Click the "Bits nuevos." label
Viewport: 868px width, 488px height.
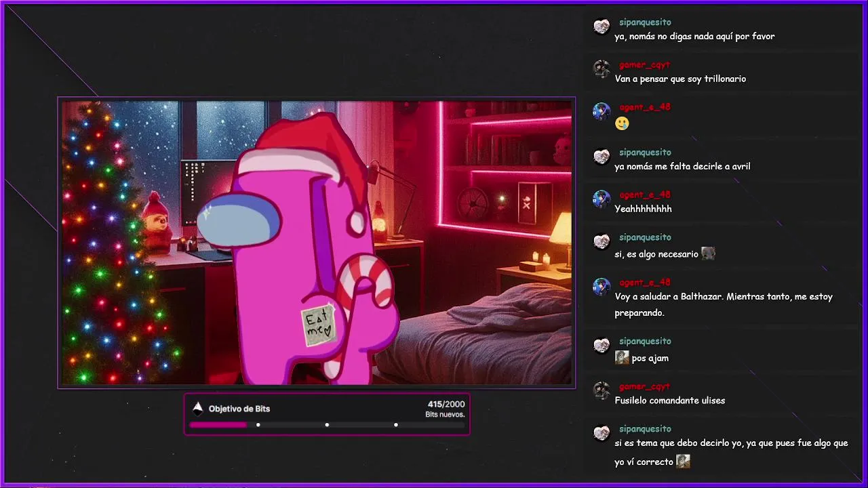[445, 414]
